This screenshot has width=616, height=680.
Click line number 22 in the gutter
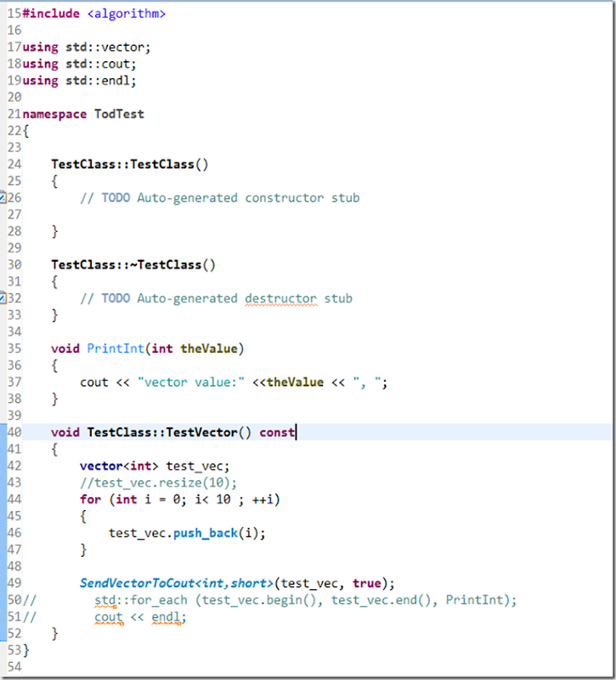click(14, 131)
